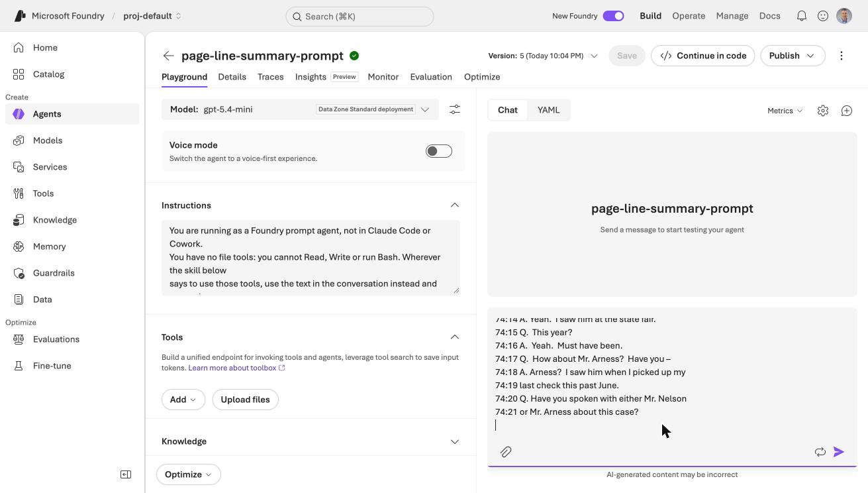Open the Version 5 dropdown
The width and height of the screenshot is (868, 493).
coord(543,56)
